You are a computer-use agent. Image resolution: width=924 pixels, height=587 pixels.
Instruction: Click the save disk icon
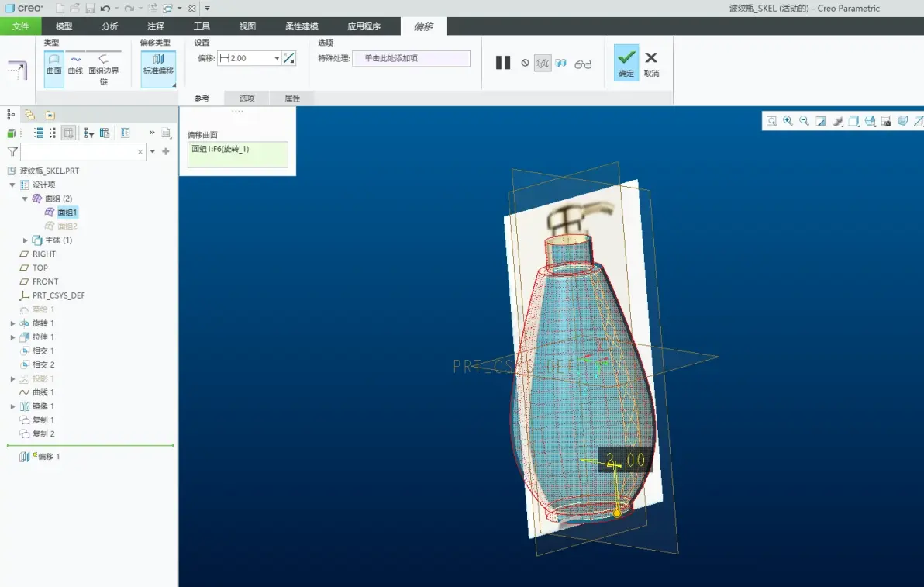coord(90,9)
